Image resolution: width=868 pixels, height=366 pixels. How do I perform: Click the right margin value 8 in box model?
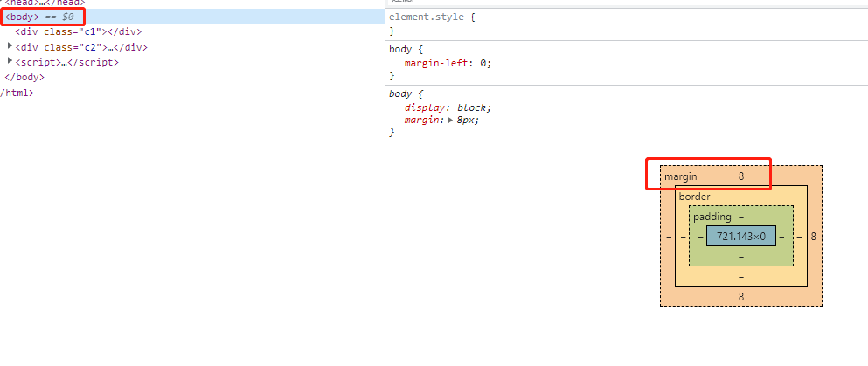pos(813,237)
